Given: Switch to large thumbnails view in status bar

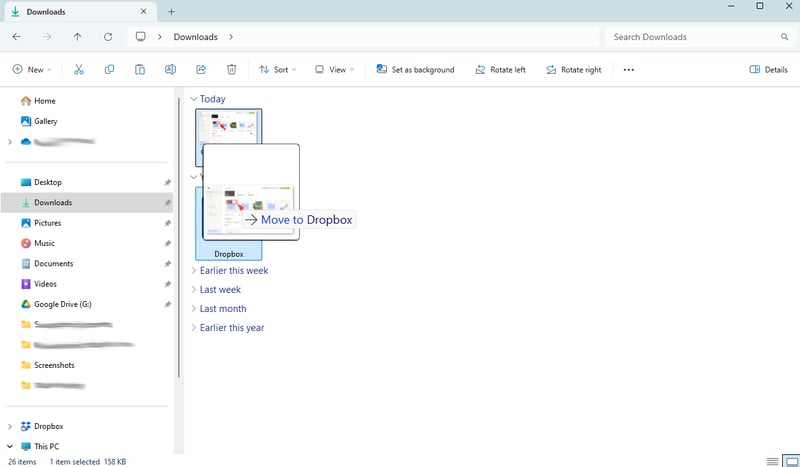Looking at the screenshot, I should pyautogui.click(x=790, y=461).
